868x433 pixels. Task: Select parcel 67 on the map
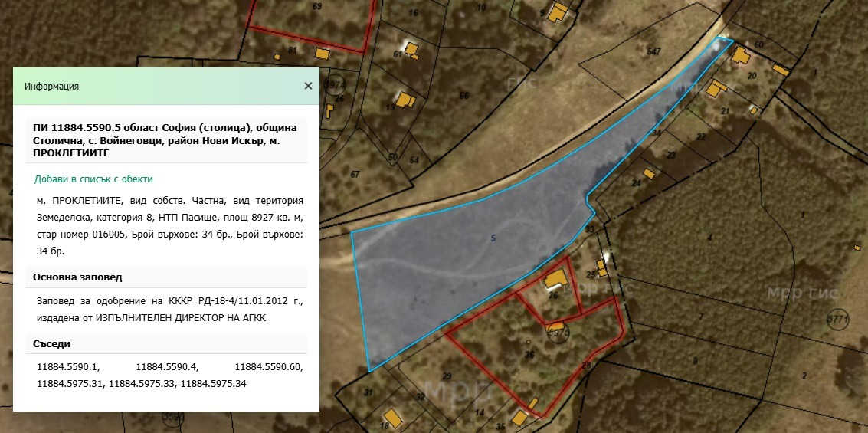pyautogui.click(x=355, y=174)
